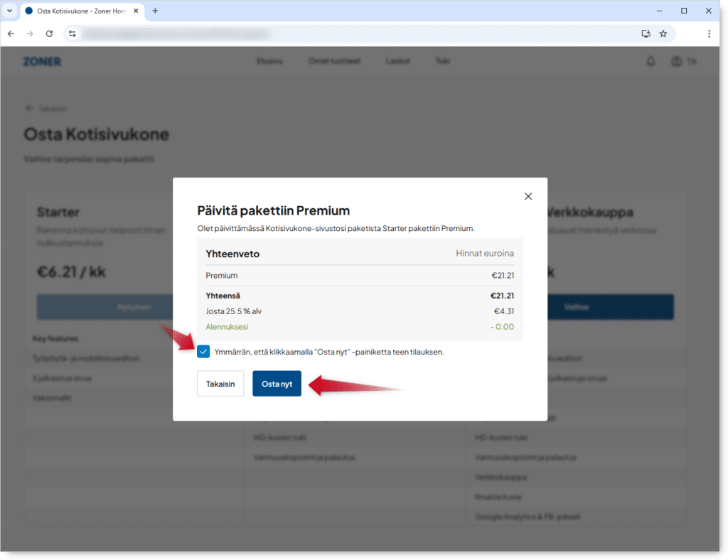Close the Premium upgrade dialog with X
728x560 pixels.
[528, 196]
